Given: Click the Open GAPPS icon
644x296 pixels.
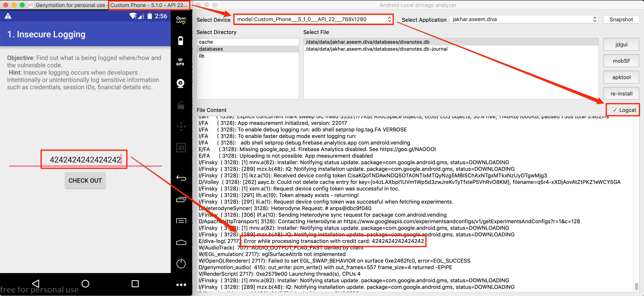Looking at the screenshot, I should pos(181,20).
